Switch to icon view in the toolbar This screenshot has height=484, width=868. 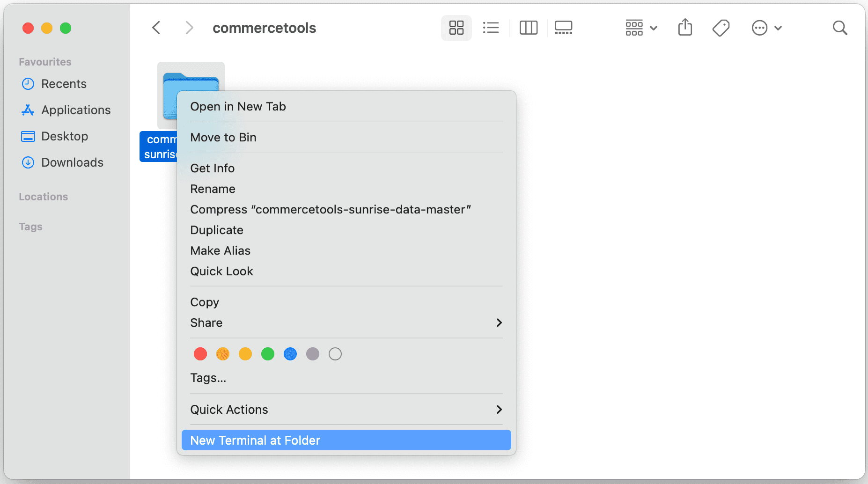456,28
